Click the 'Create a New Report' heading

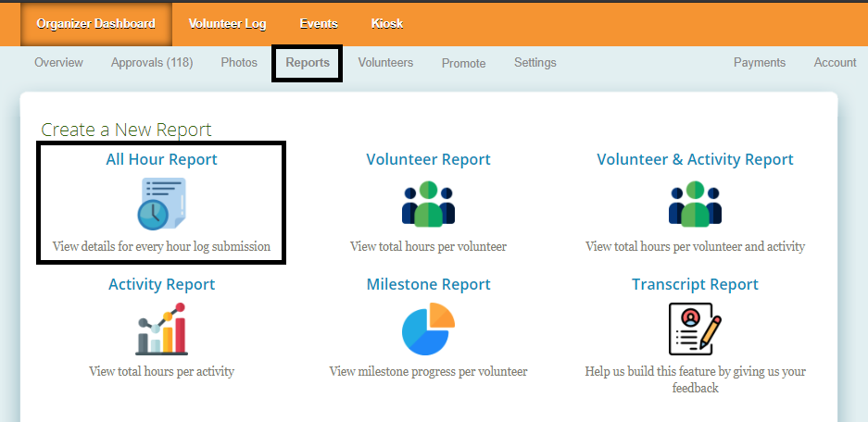pos(126,130)
